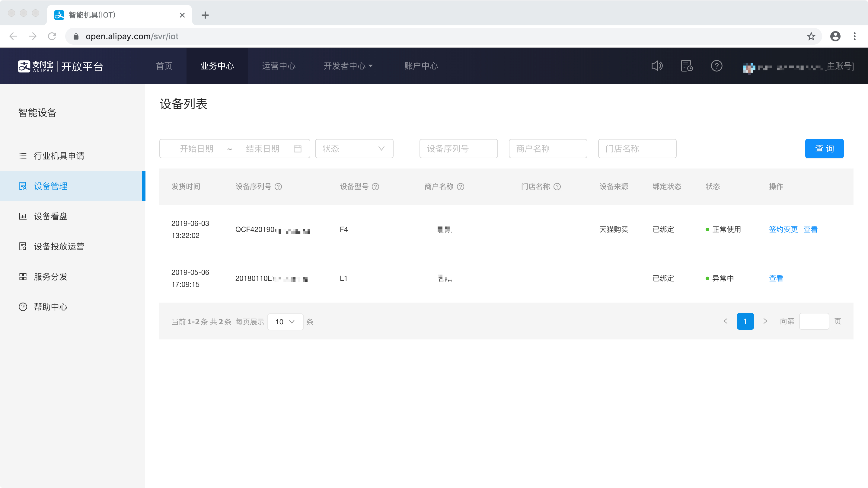Click the announcement speaker icon in header
Screen dimensions: 868x488
click(657, 66)
